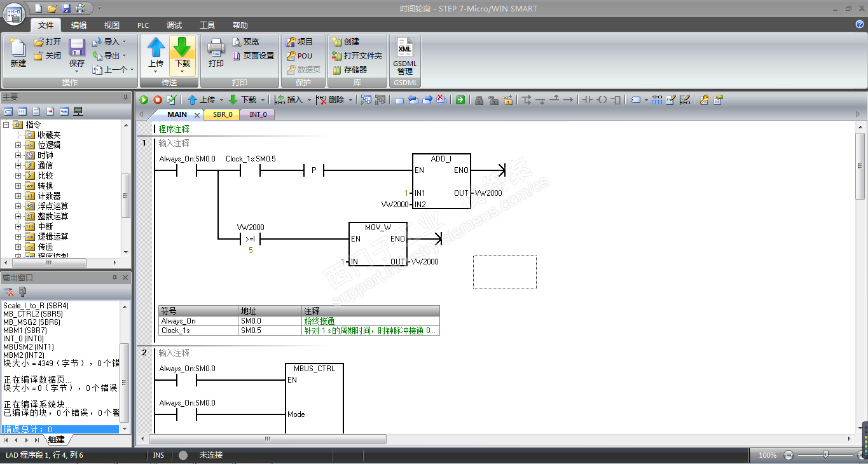Screen dimensions: 868x464
Task: Select the MOV_W instruction box
Action: tap(378, 245)
